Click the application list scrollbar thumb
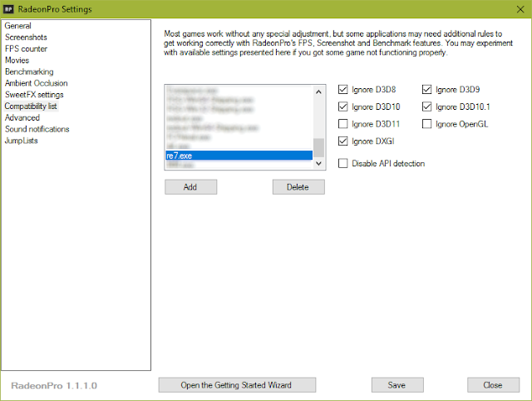532x401 pixels. (318, 148)
